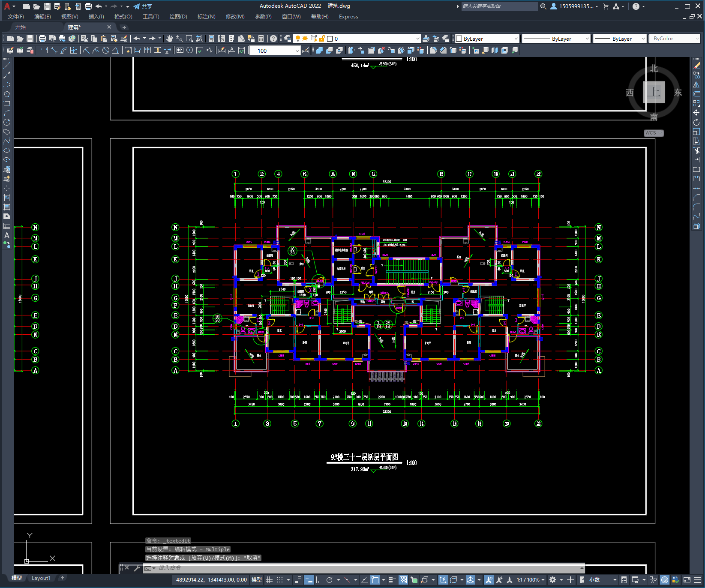Toggle drawing grid display in status bar

pyautogui.click(x=270, y=580)
